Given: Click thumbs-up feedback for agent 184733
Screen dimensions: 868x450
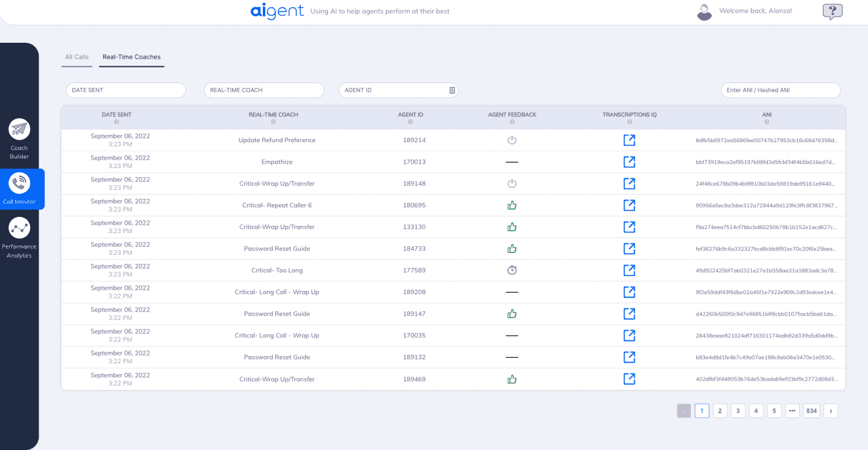Looking at the screenshot, I should point(512,249).
